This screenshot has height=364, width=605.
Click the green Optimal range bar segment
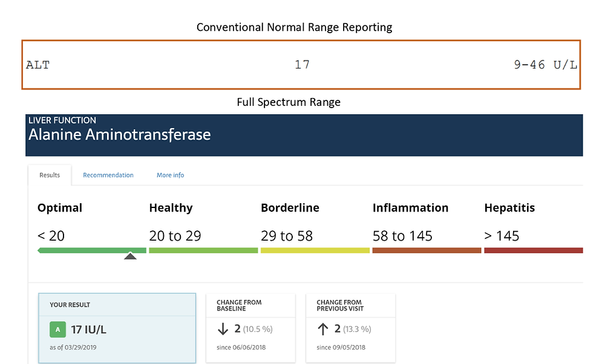pos(91,250)
